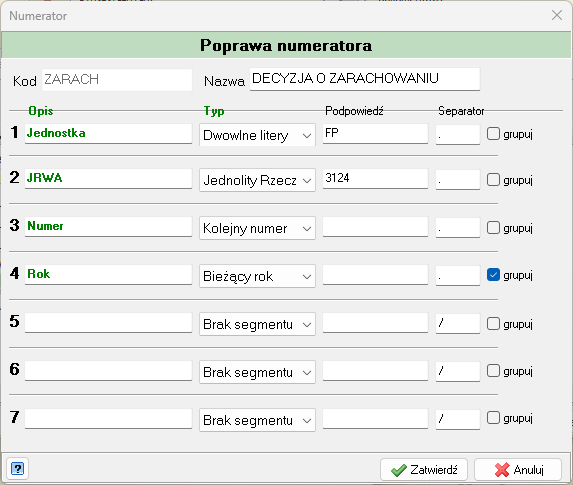The width and height of the screenshot is (573, 485).
Task: Select the Podpowiedź field containing 3124
Action: pyautogui.click(x=375, y=179)
